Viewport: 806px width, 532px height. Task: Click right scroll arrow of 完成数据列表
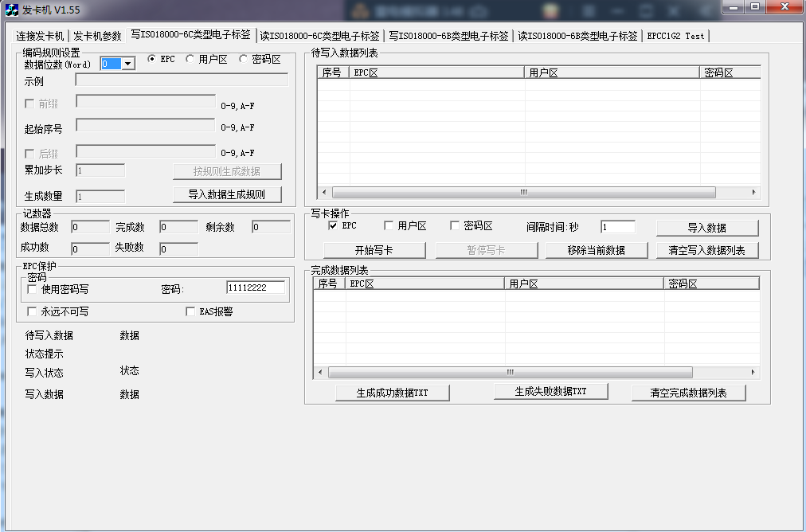click(x=753, y=372)
